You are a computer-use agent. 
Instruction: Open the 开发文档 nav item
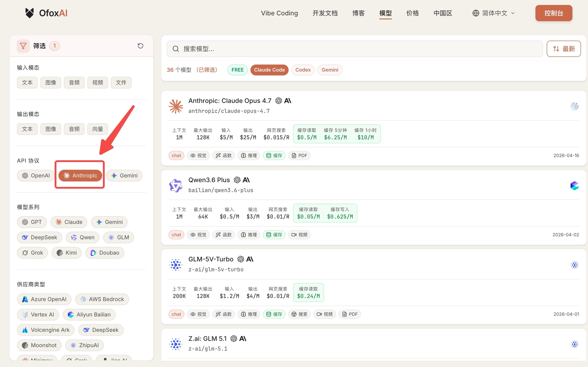pos(325,13)
